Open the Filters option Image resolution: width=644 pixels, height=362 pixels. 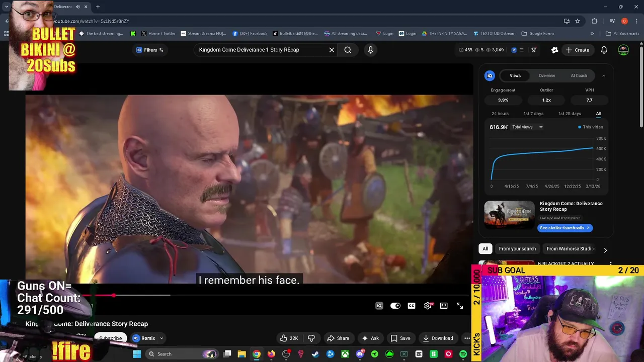click(150, 50)
